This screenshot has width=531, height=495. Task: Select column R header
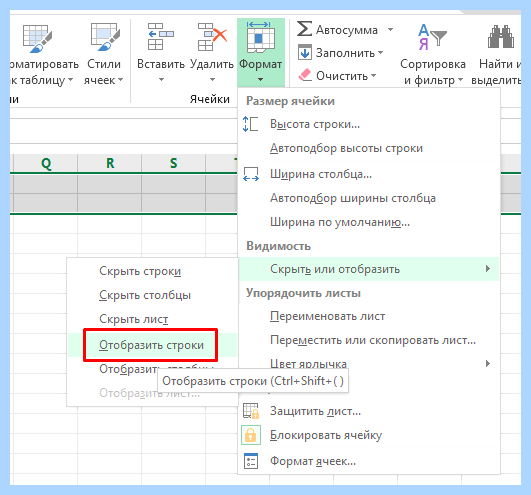click(x=110, y=163)
